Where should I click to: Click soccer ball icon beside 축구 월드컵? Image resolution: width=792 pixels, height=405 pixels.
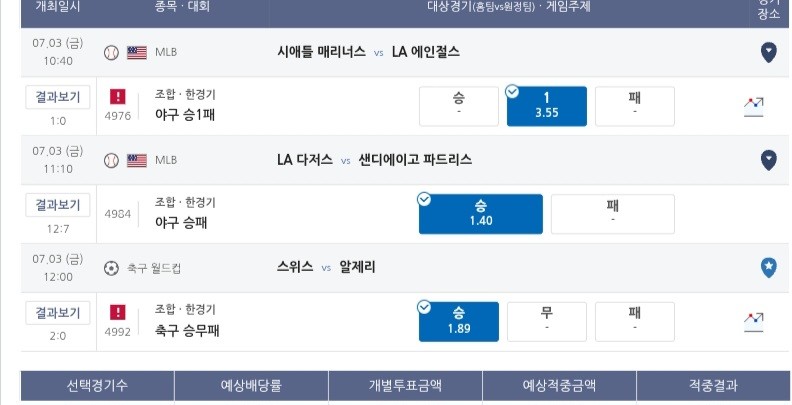[111, 268]
